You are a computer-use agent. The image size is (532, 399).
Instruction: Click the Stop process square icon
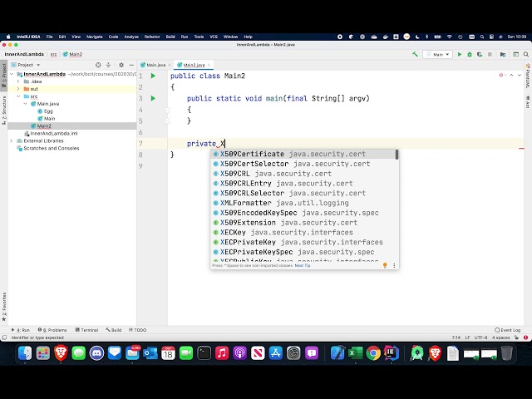pyautogui.click(x=490, y=54)
